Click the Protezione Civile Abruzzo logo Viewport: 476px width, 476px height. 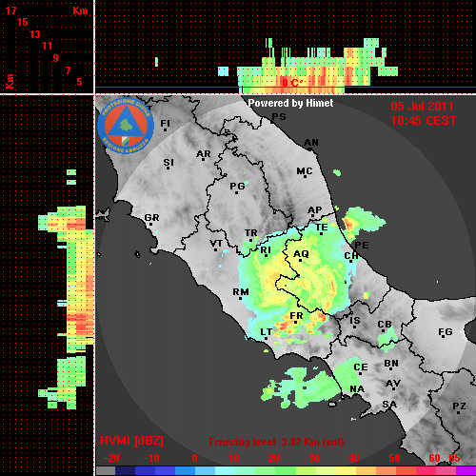pyautogui.click(x=126, y=127)
